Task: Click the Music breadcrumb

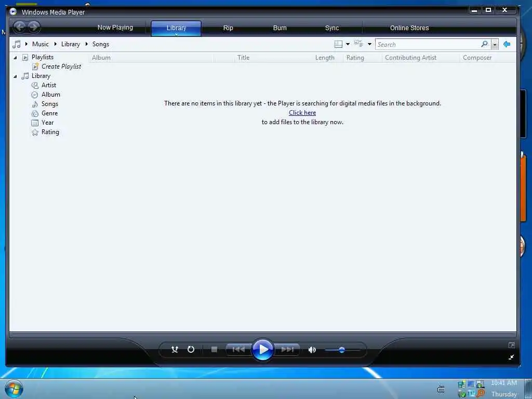Action: (41, 44)
